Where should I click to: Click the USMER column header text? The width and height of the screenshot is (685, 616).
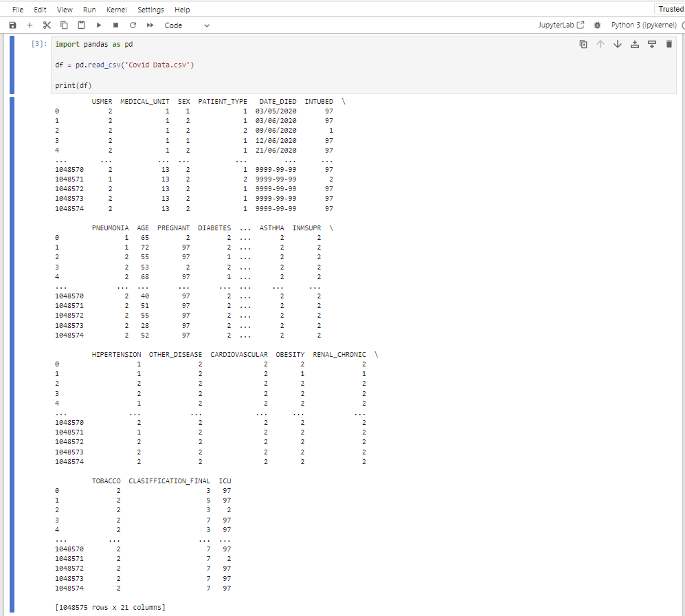102,102
